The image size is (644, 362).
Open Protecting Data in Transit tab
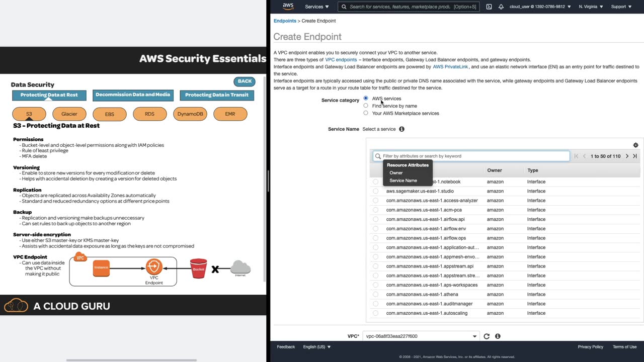[217, 95]
